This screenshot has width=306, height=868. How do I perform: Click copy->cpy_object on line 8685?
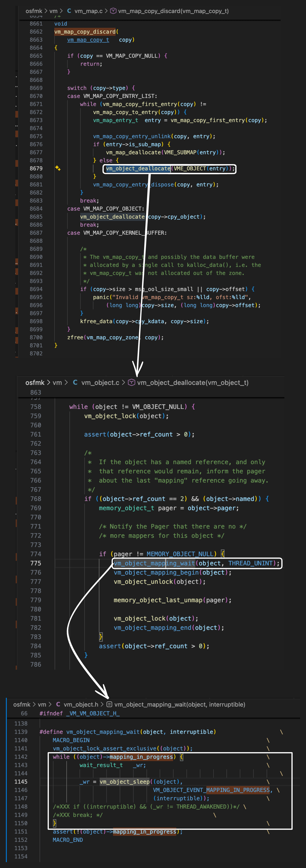tap(174, 217)
